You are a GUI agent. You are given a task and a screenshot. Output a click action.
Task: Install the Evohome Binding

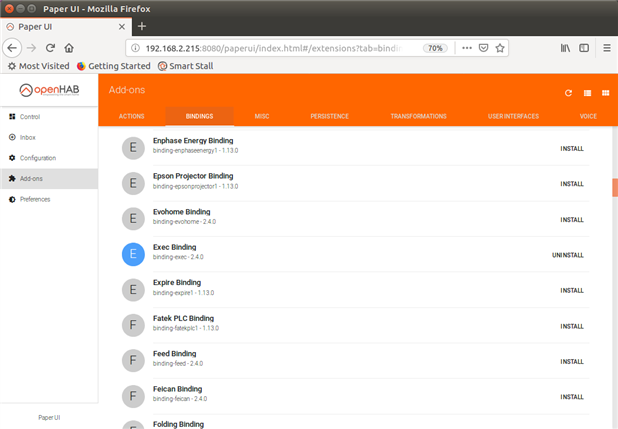(x=571, y=220)
